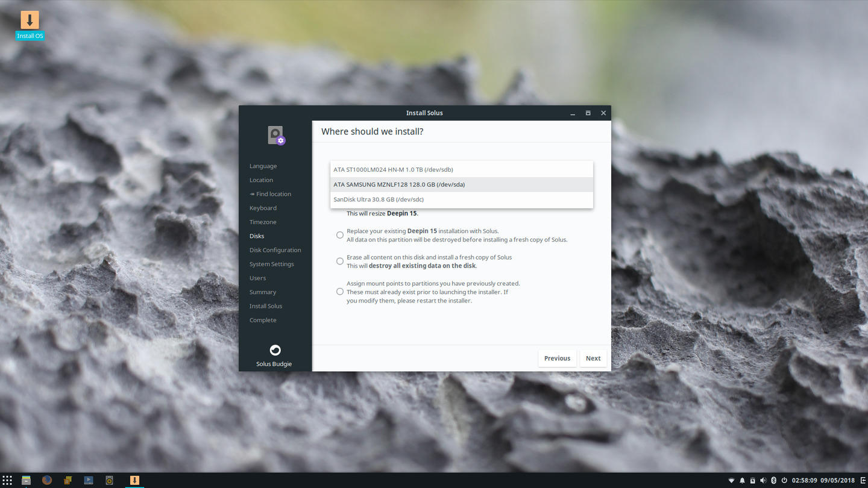Click the Users step in sidebar
The width and height of the screenshot is (868, 488).
pyautogui.click(x=258, y=278)
